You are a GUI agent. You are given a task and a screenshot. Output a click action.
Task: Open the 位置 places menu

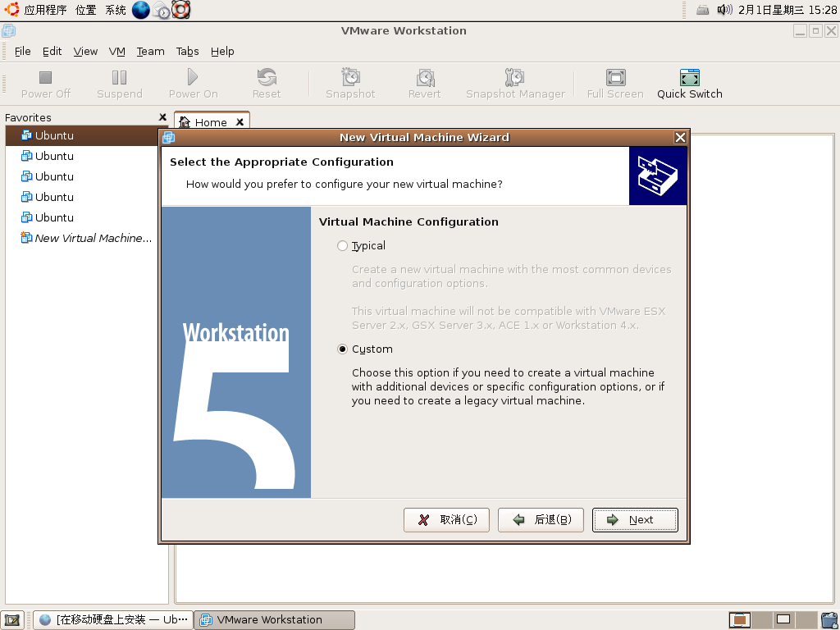(x=85, y=10)
